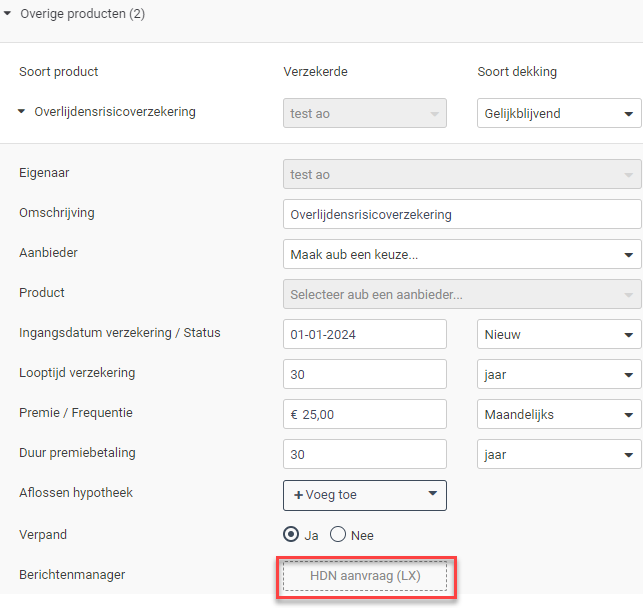Click the Duur premiebetaling value field
Screen dimensions: 643x608
click(365, 454)
